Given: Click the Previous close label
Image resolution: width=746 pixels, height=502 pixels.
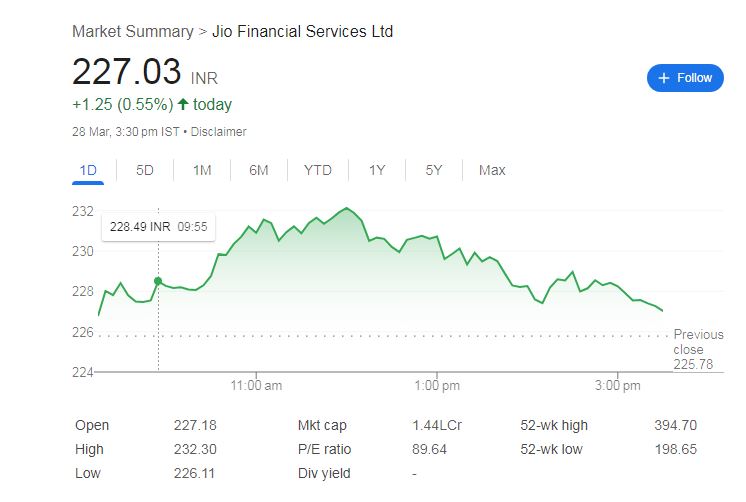Looking at the screenshot, I should tap(696, 342).
